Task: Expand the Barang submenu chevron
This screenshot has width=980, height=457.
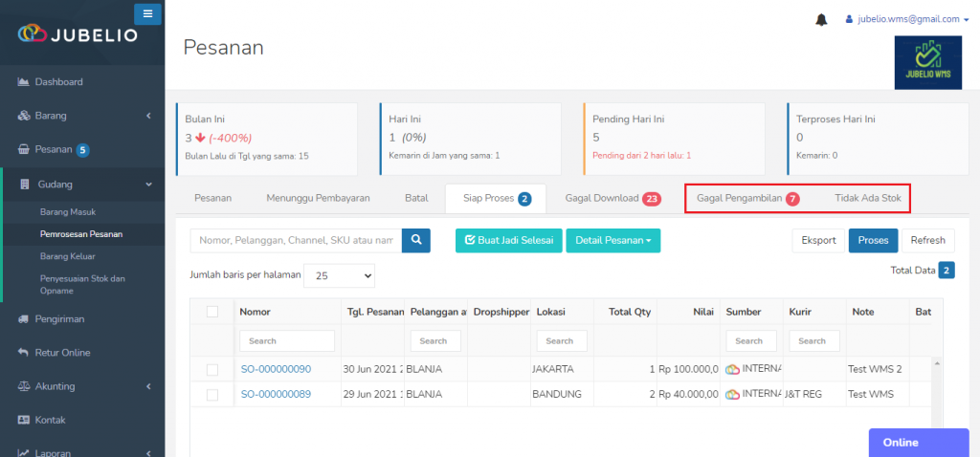Action: coord(148,116)
